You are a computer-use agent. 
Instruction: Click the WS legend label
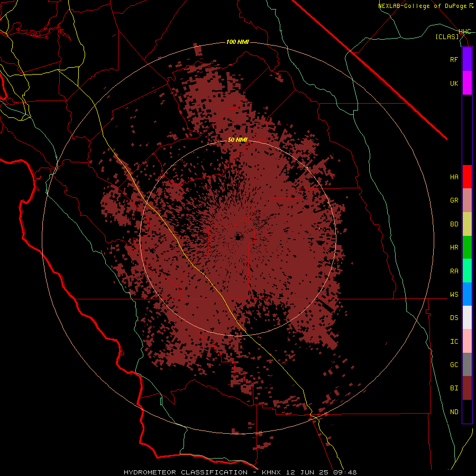454,295
